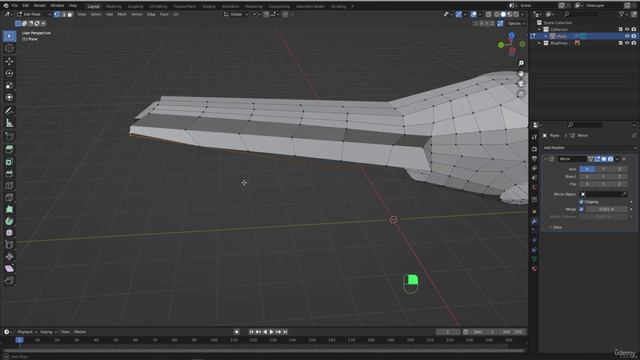Image resolution: width=640 pixels, height=360 pixels.
Task: Open the Mesh menu in viewport header
Action: [122, 14]
